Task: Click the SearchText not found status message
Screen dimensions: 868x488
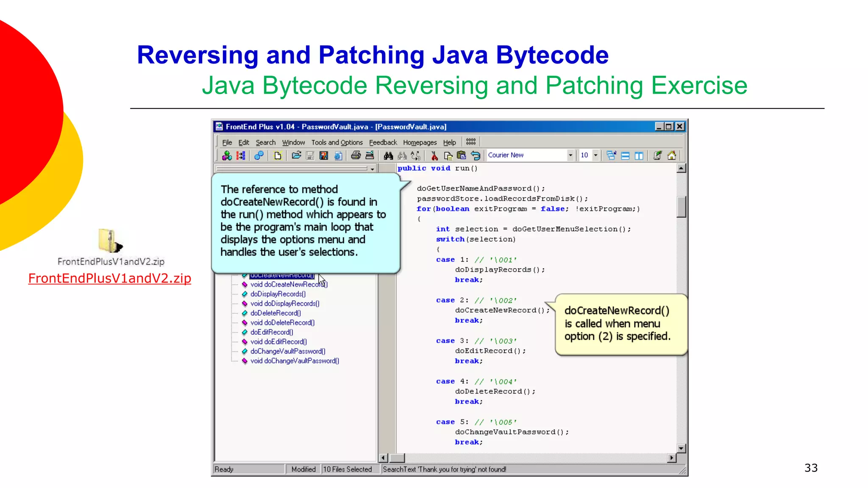Action: click(444, 469)
